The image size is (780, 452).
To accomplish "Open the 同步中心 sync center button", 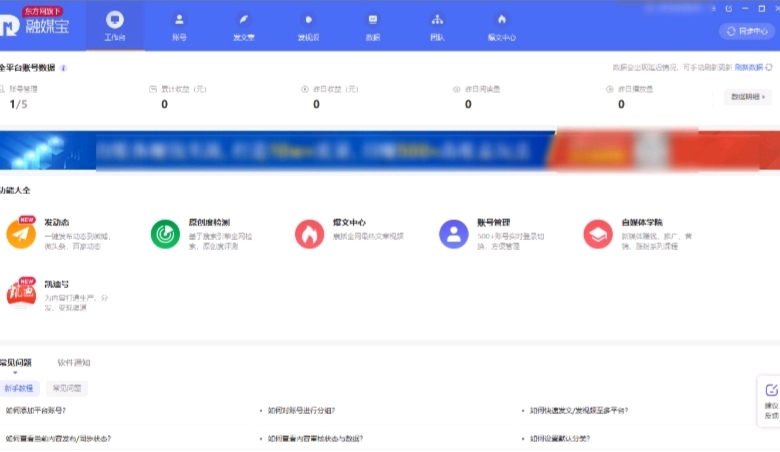I will 747,31.
